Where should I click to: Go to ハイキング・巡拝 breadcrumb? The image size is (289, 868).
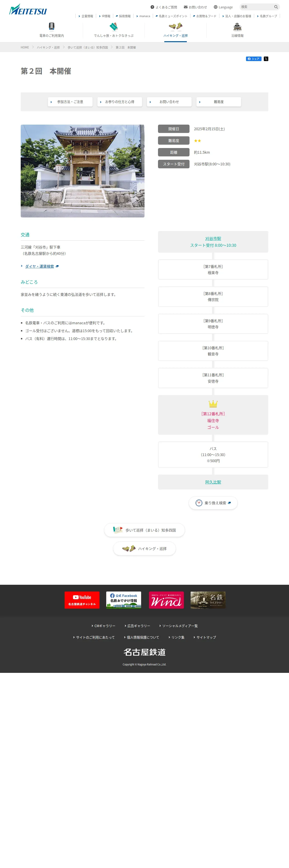[x=48, y=48]
